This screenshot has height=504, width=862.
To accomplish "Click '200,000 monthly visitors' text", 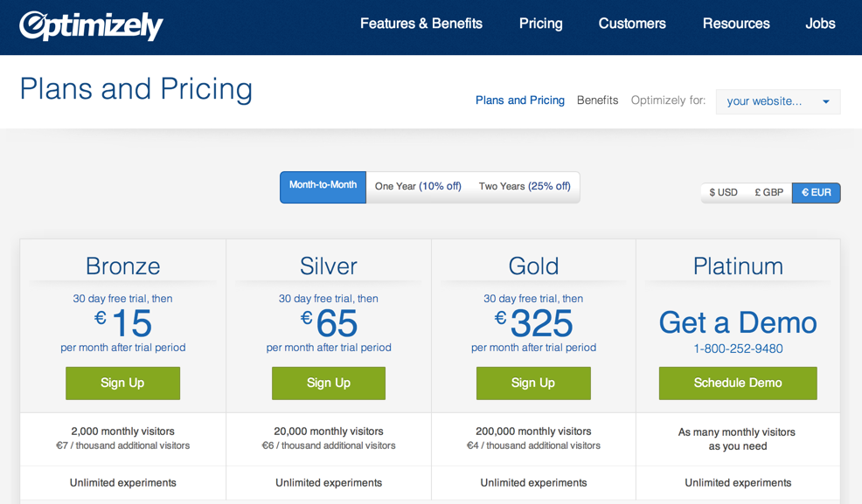I will click(x=533, y=432).
